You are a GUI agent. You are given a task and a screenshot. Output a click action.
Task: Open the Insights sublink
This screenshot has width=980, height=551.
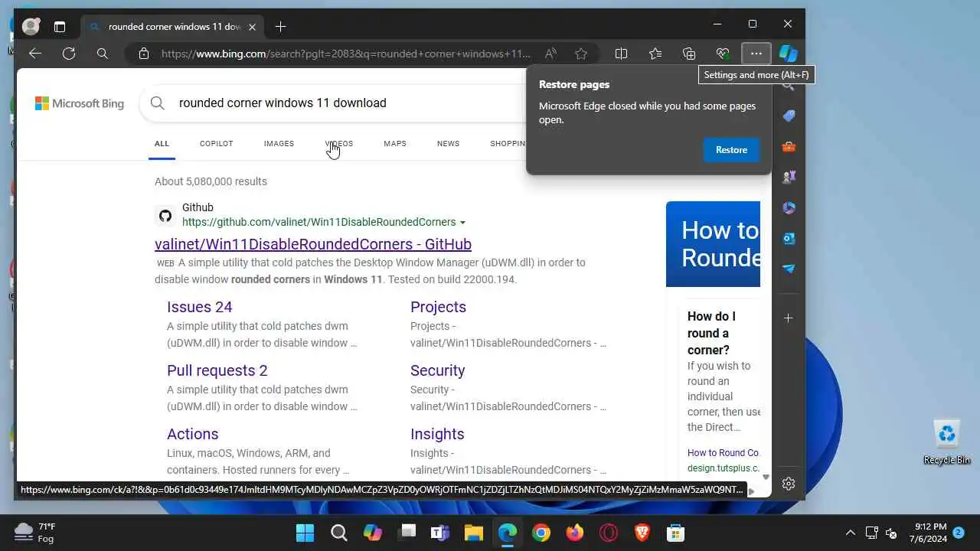[x=437, y=434]
